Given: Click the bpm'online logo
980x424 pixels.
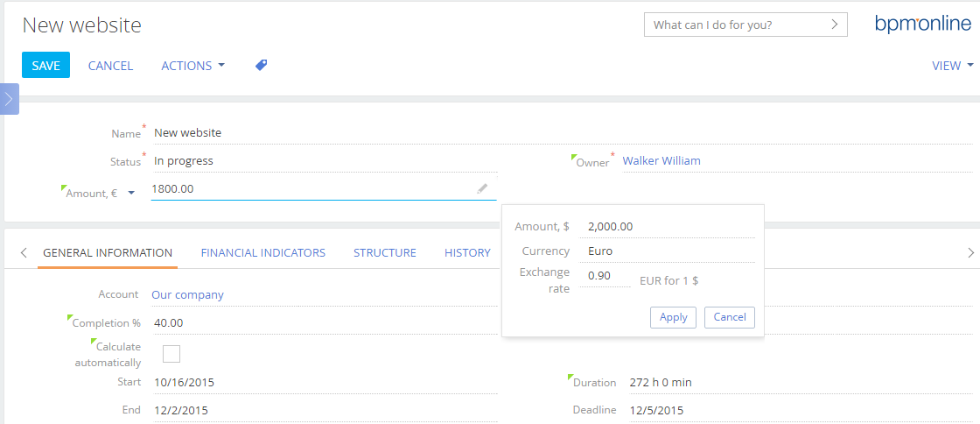Looking at the screenshot, I should [x=922, y=25].
